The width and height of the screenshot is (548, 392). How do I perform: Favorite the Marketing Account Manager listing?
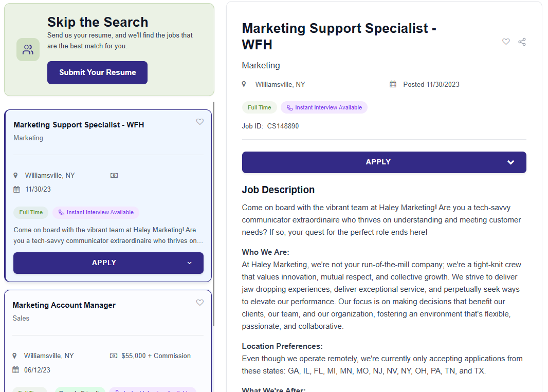click(x=200, y=303)
